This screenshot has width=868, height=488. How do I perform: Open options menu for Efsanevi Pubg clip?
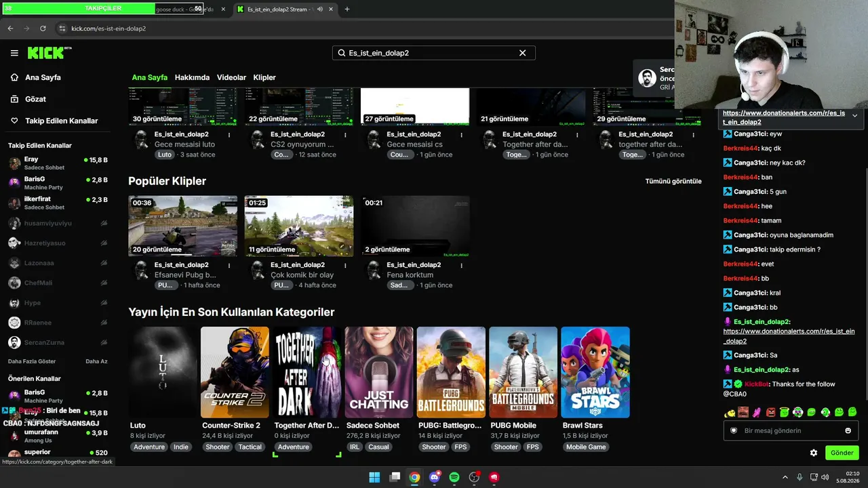point(229,265)
